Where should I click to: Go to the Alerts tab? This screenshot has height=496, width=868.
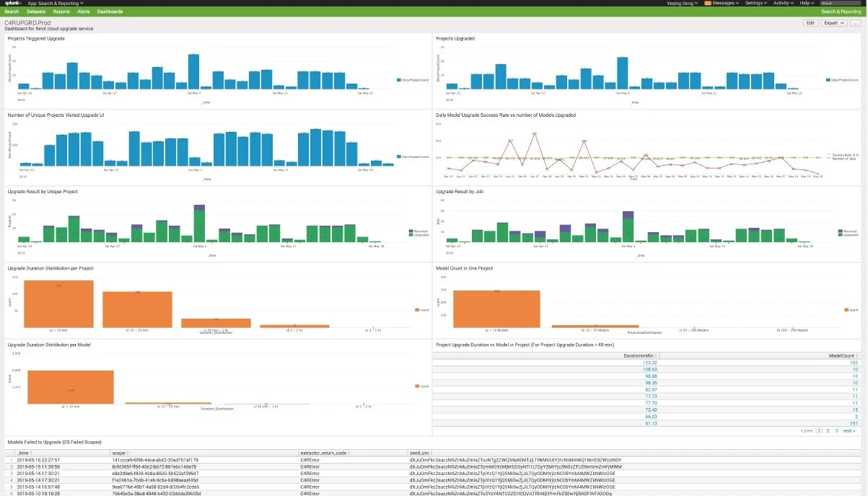84,12
